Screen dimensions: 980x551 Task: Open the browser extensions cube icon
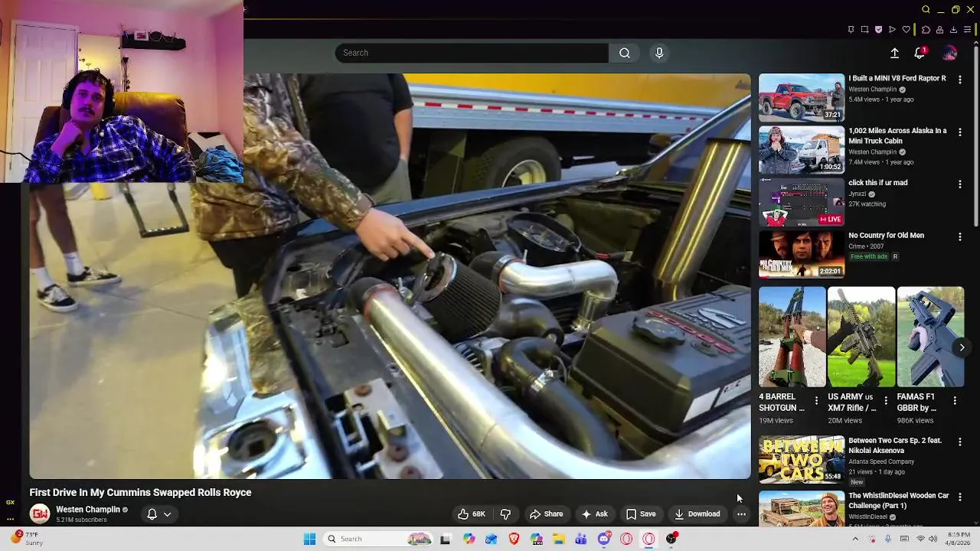(x=926, y=30)
